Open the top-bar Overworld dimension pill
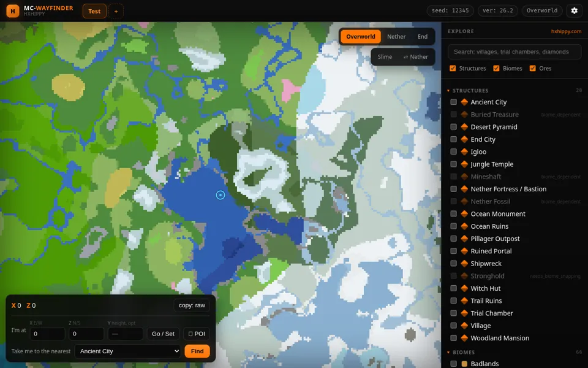588x368 pixels. pos(542,10)
